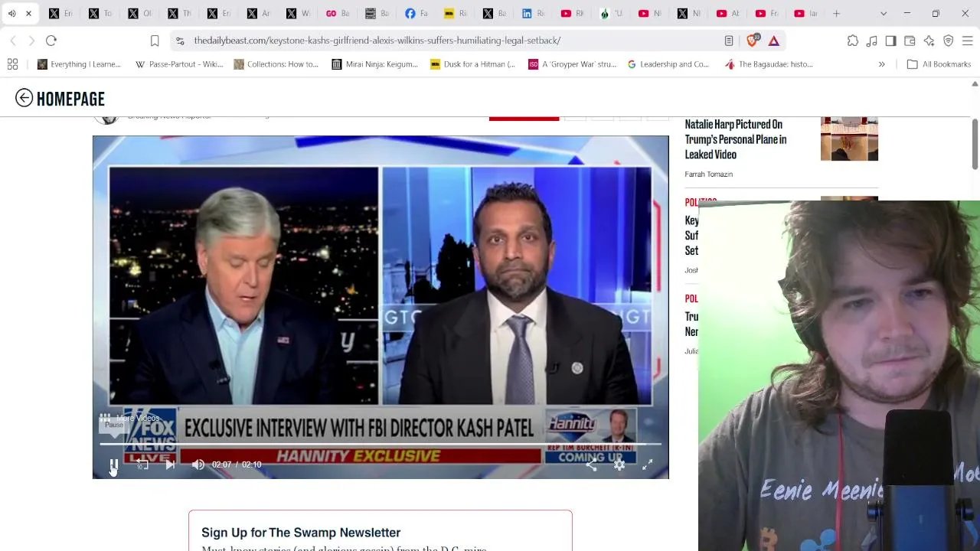This screenshot has height=551, width=980.
Task: Open Brave Rewards triangle icon
Action: point(774,41)
